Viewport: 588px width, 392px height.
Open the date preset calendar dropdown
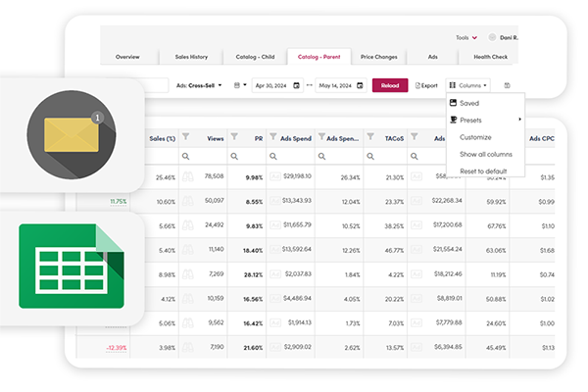pos(240,85)
